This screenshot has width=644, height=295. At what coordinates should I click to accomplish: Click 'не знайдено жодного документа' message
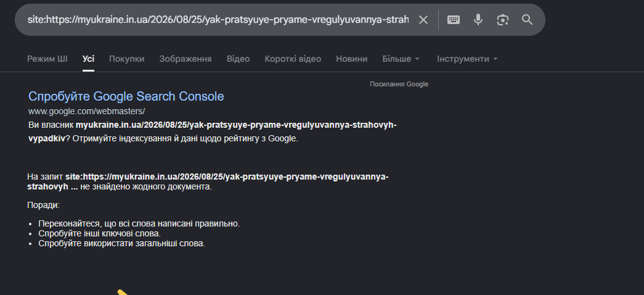click(x=146, y=187)
